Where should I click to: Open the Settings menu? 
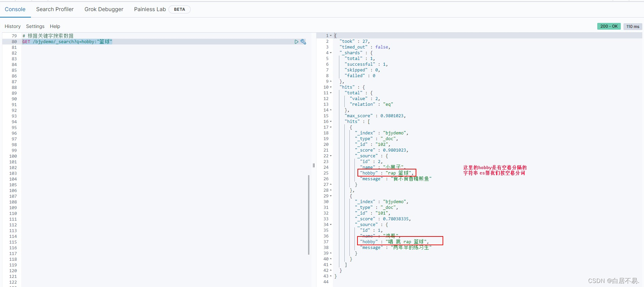[x=35, y=26]
